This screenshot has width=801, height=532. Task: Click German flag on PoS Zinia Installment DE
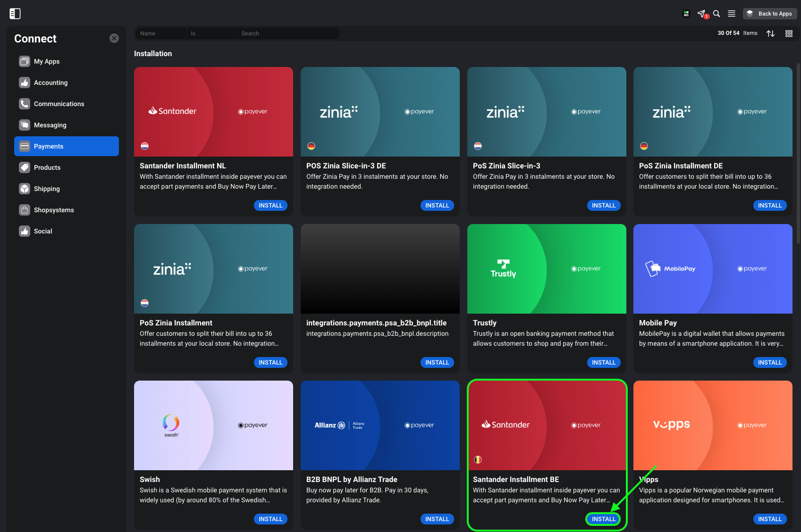[x=644, y=146]
